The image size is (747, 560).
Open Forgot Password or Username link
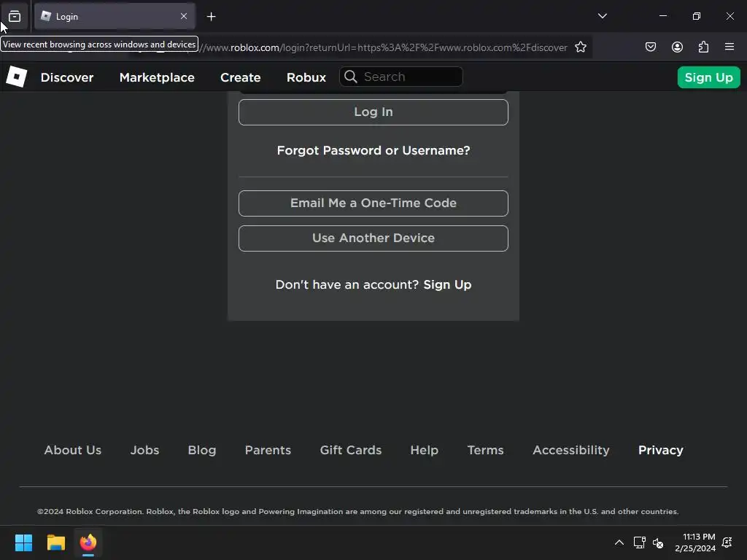(x=373, y=150)
